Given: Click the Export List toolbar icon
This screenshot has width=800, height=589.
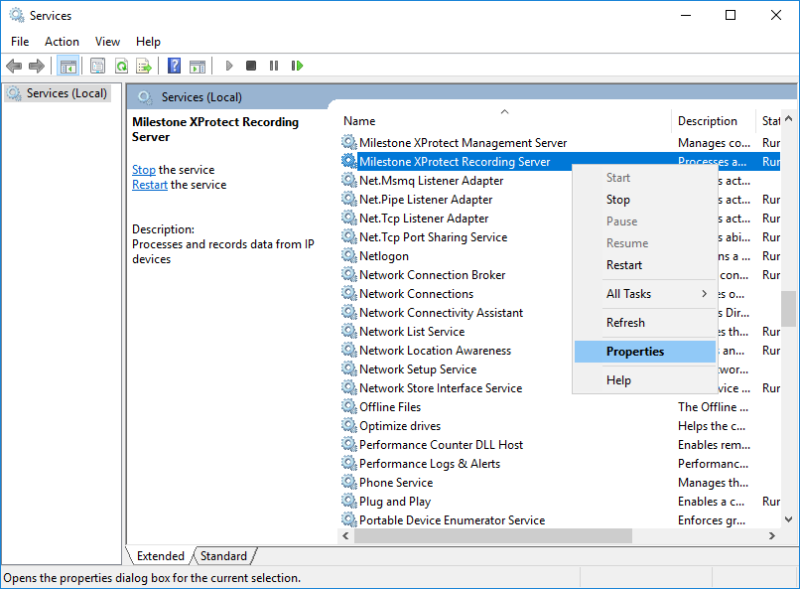Looking at the screenshot, I should click(144, 66).
